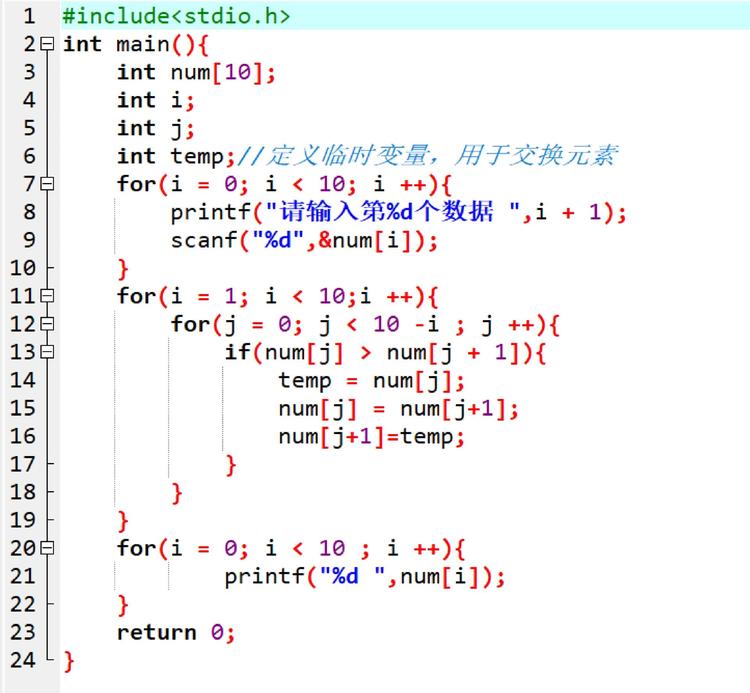
Task: Collapse the if block fold on line 13
Action: click(x=47, y=352)
